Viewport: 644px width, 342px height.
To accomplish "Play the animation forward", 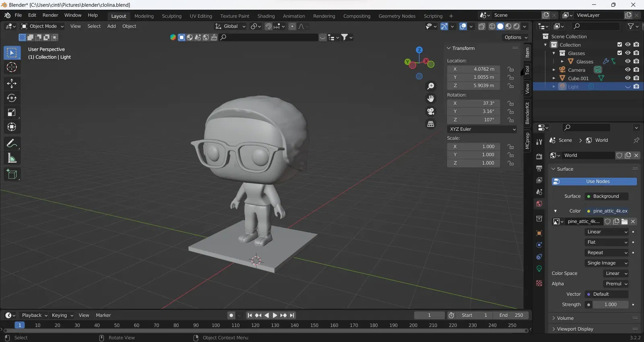I will coord(275,315).
